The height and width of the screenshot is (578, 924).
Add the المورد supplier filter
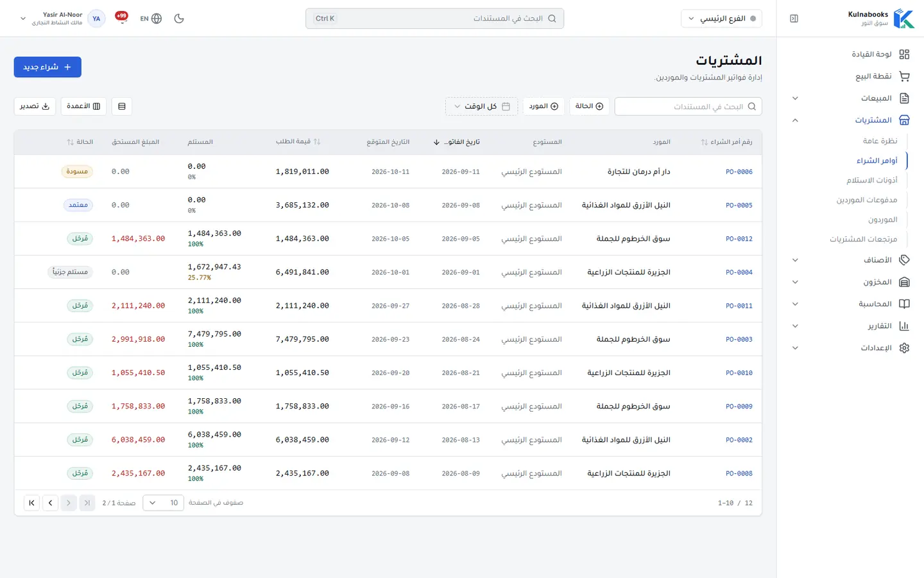(x=543, y=107)
